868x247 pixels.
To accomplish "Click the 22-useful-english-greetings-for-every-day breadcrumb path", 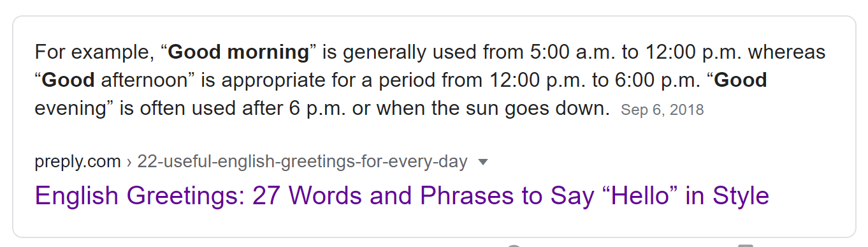I will [302, 162].
